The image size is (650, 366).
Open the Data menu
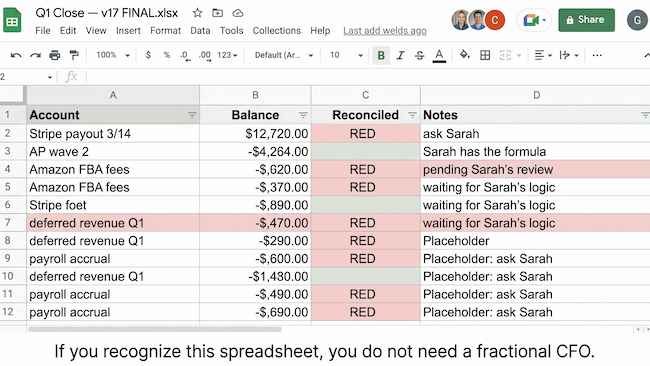coord(200,31)
